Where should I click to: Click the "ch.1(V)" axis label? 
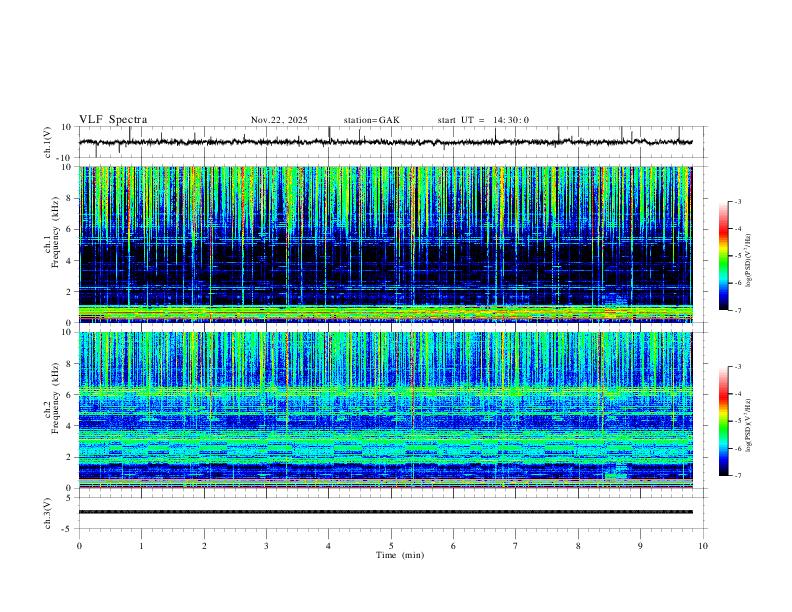point(48,142)
